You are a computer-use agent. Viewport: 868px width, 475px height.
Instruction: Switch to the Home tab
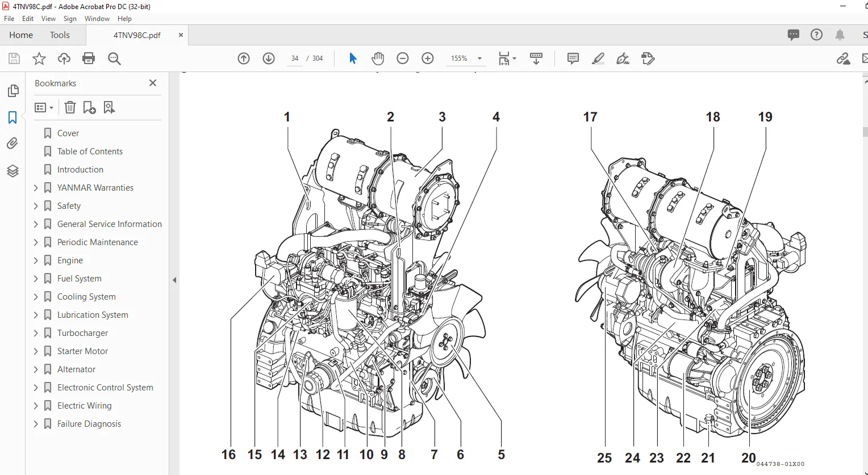pyautogui.click(x=21, y=35)
